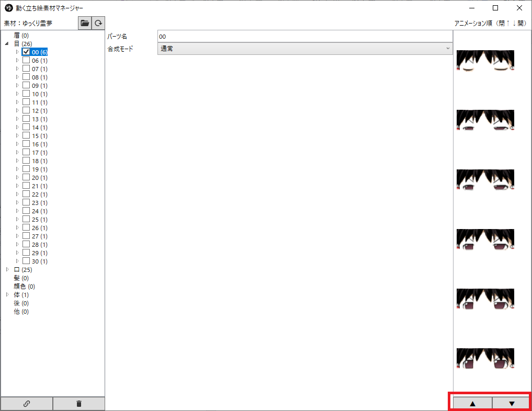Image resolution: width=532 pixels, height=411 pixels.
Task: Click the reload refresh icon
Action: (98, 23)
